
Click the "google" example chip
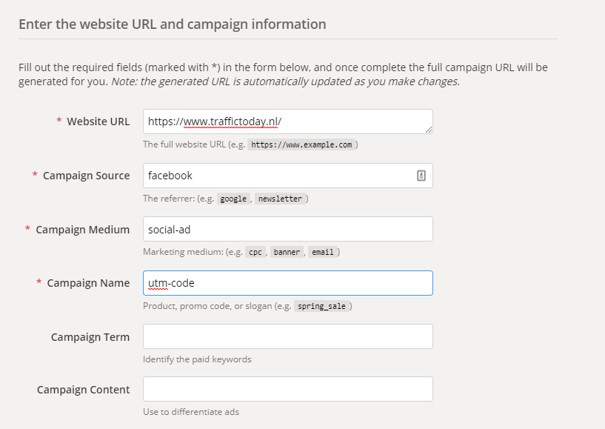[x=233, y=199]
